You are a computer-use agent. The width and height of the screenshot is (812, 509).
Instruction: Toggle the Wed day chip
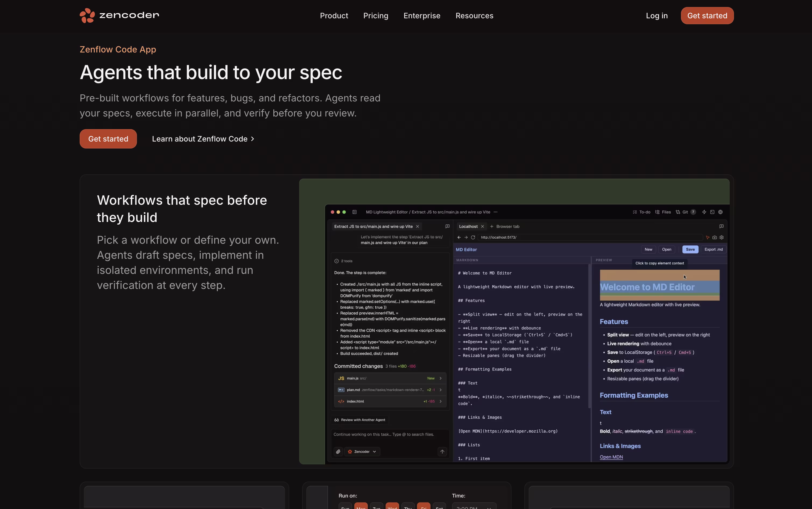(392, 506)
